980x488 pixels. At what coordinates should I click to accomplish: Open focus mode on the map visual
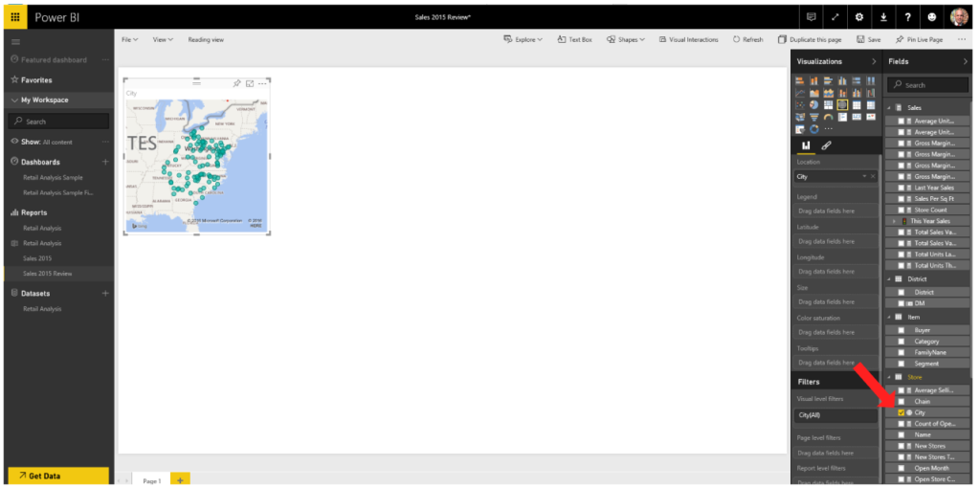coord(250,83)
